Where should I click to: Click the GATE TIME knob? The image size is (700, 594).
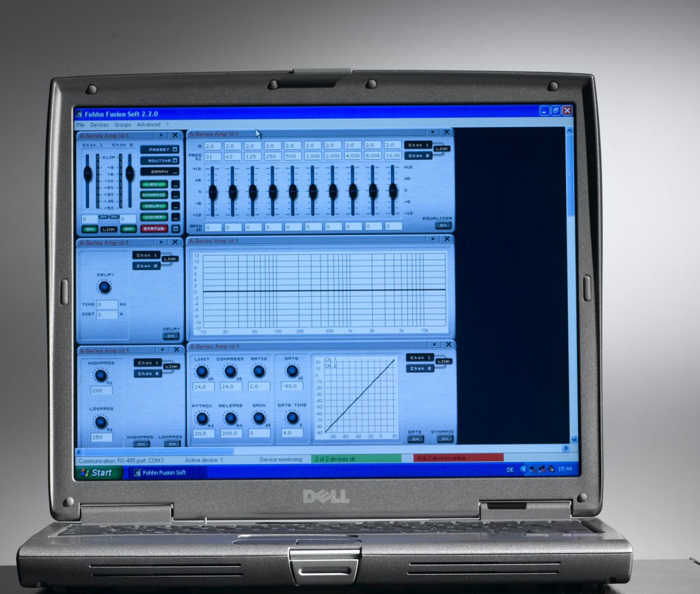(x=293, y=418)
